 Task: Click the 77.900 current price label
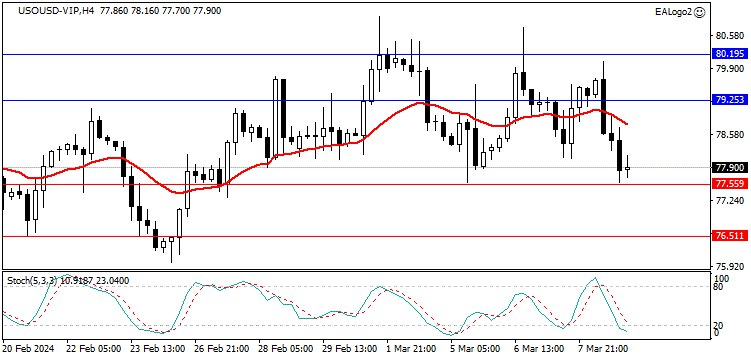729,168
